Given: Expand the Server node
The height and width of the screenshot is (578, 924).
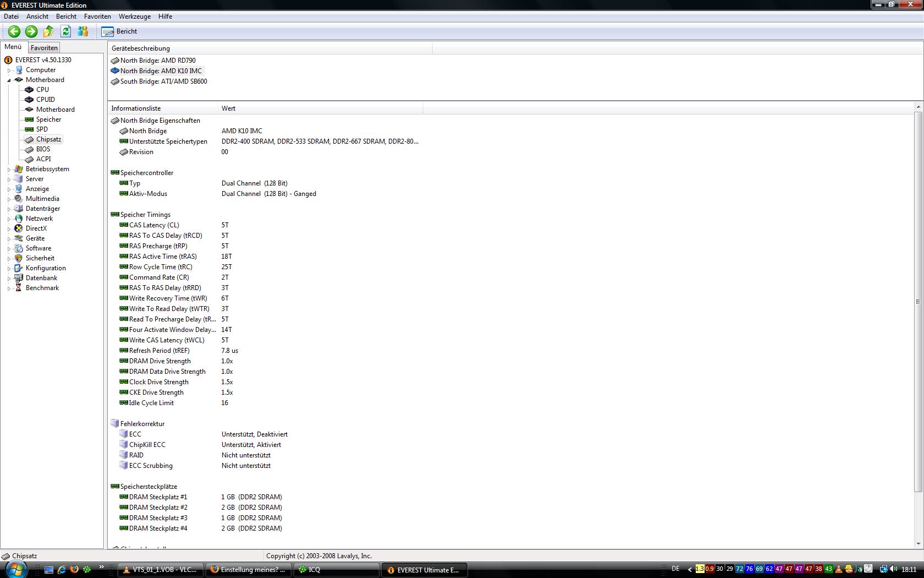Looking at the screenshot, I should tap(9, 179).
